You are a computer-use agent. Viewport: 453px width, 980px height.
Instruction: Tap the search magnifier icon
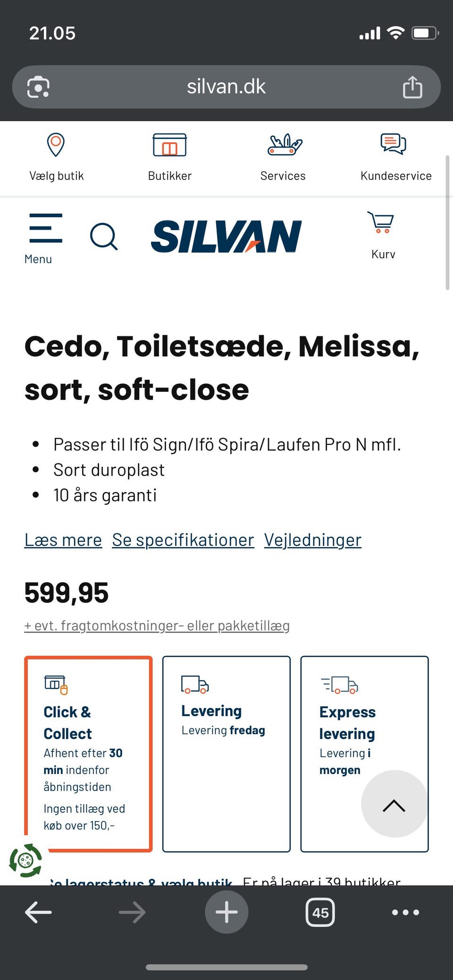[104, 236]
